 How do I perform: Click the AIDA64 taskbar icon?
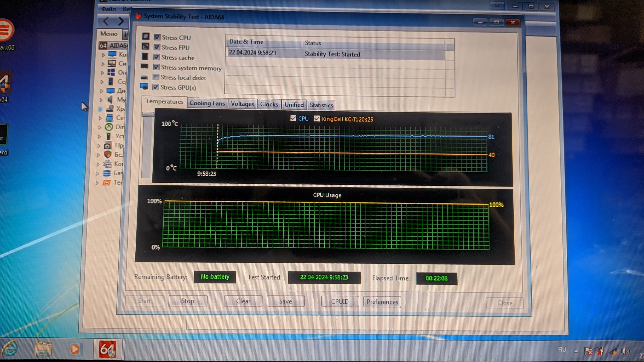(x=108, y=349)
